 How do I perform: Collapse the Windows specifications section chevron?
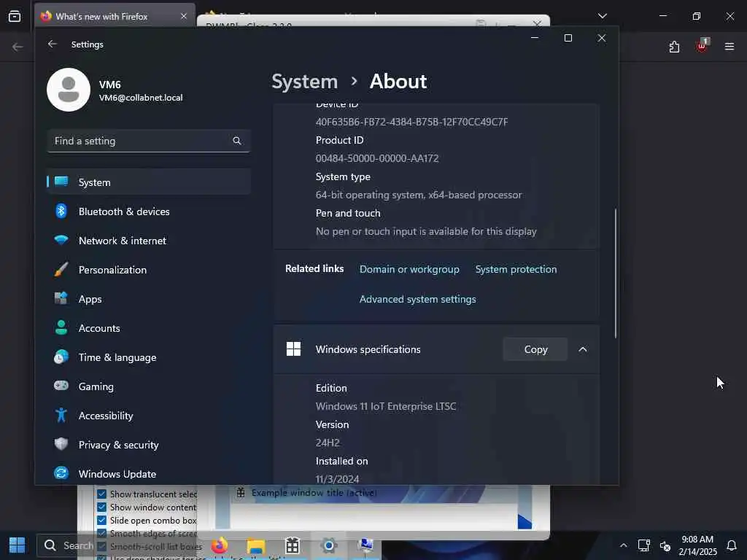(583, 349)
